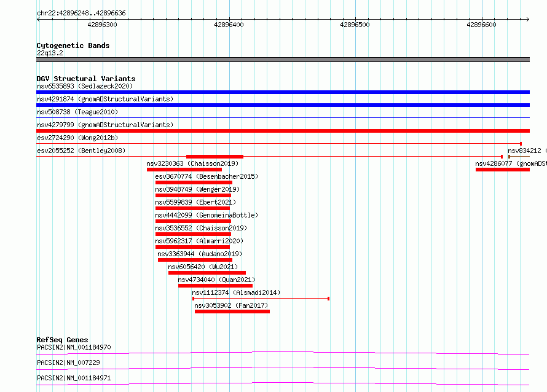The image size is (547, 392).
Task: Click the nsv6535893 (Sedlazeck2020) variant label
Action: click(85, 86)
